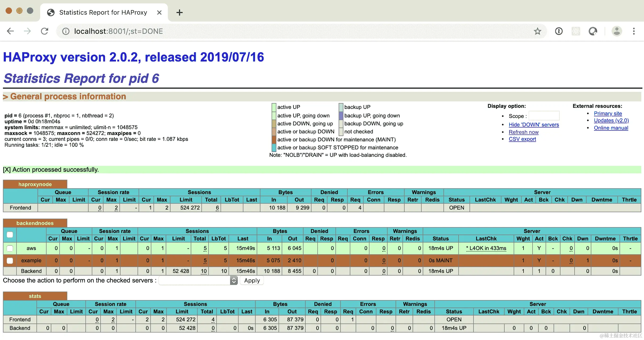644x340 pixels.
Task: Click the browser forward arrow
Action: pyautogui.click(x=27, y=31)
